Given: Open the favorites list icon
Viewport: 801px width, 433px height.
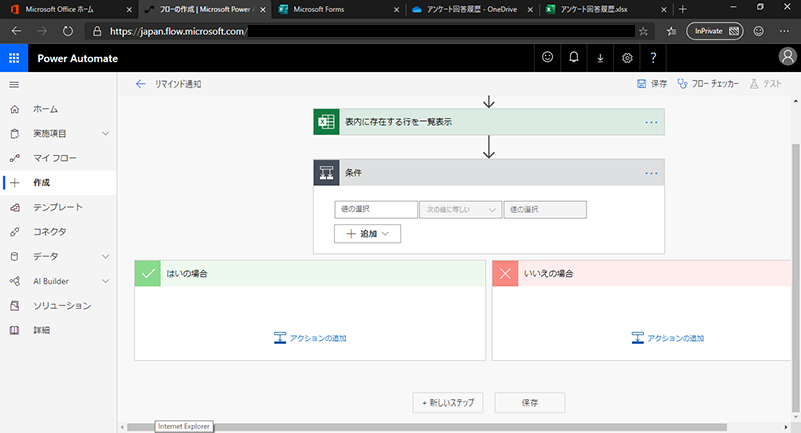Looking at the screenshot, I should [x=671, y=31].
